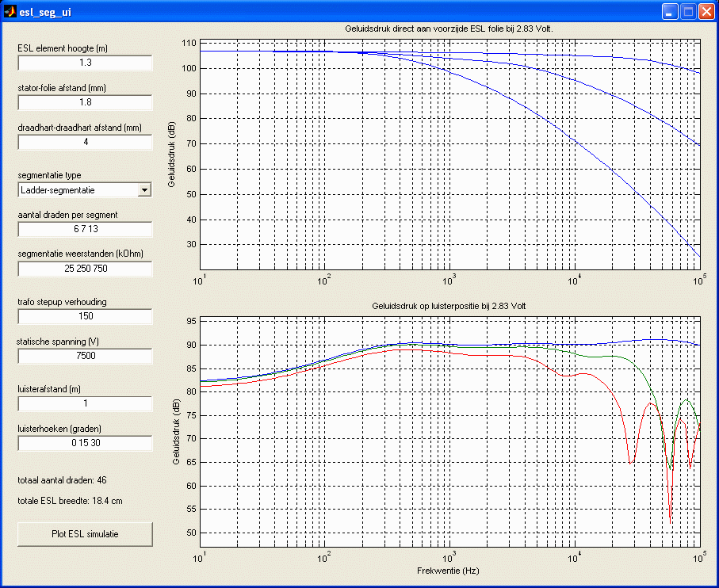Click the 'stator-folie afstand (mm)' label
The height and width of the screenshot is (588, 719).
[62, 88]
